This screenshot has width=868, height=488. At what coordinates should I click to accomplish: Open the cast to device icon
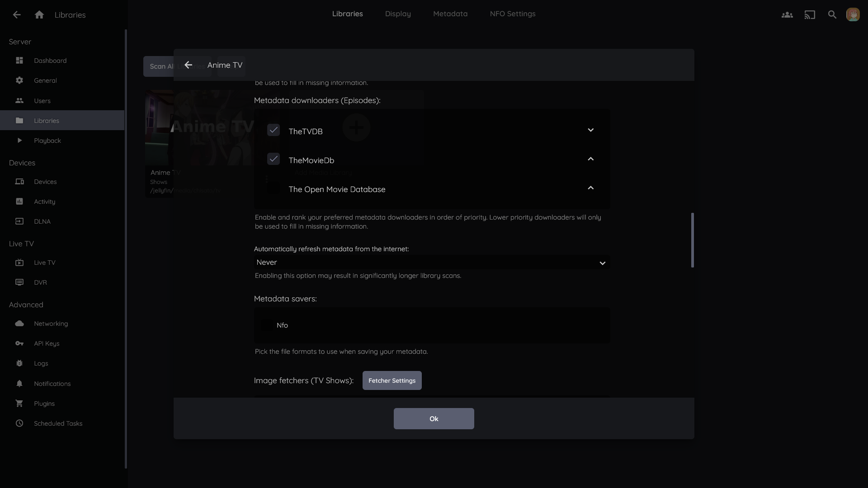(810, 15)
